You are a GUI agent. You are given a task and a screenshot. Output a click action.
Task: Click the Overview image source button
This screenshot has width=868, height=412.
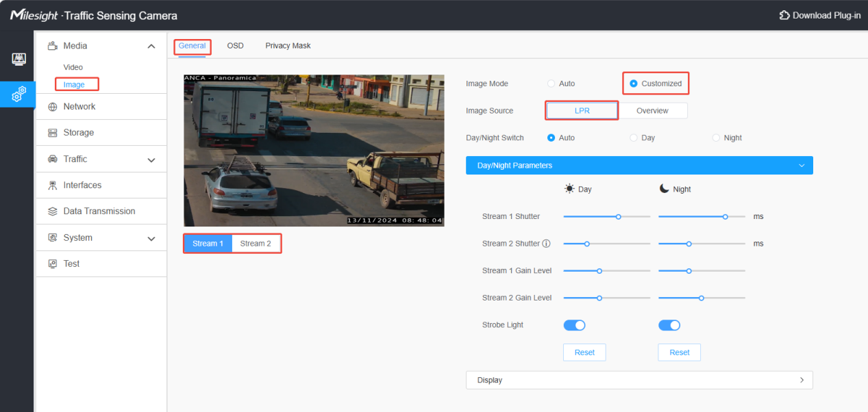652,111
